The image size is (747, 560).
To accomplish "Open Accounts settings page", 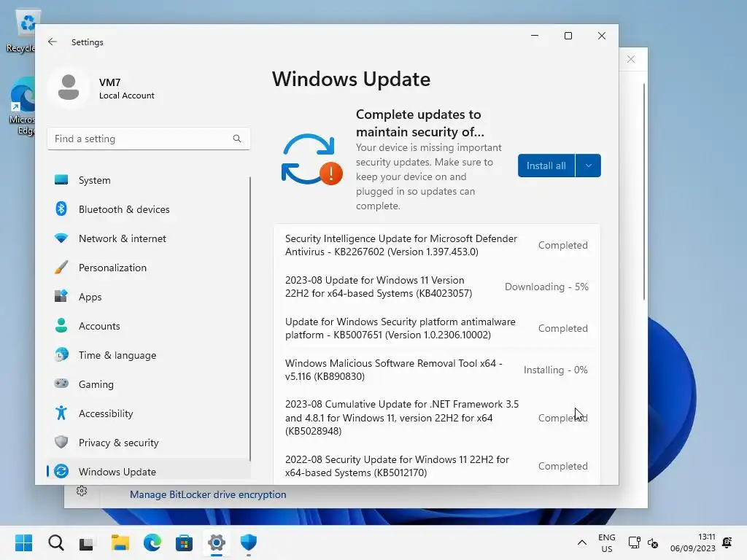I will click(x=149, y=326).
